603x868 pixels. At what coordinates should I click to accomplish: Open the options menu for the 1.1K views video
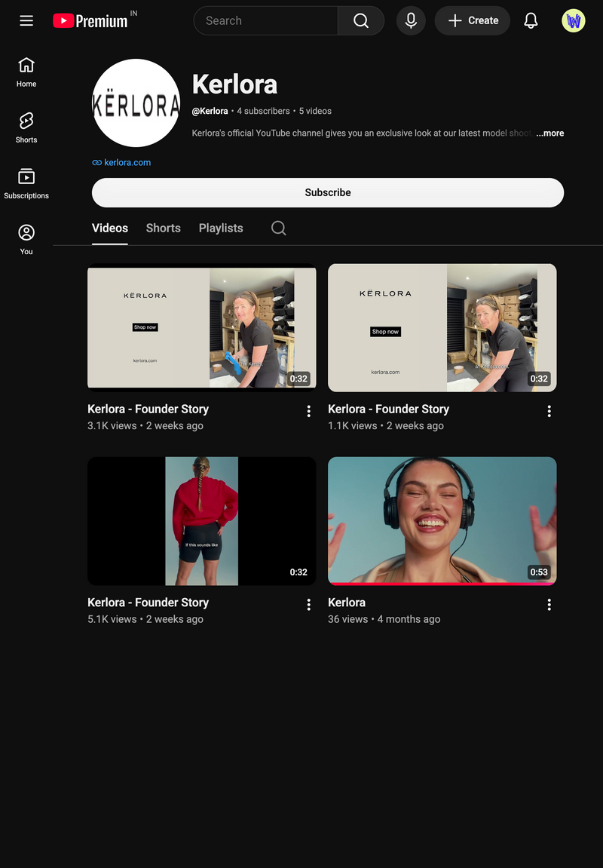549,411
